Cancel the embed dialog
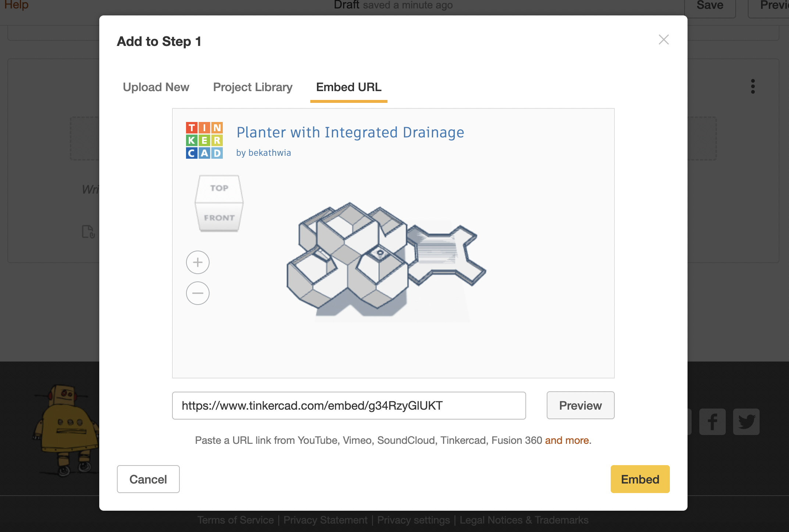This screenshot has width=789, height=532. [148, 479]
